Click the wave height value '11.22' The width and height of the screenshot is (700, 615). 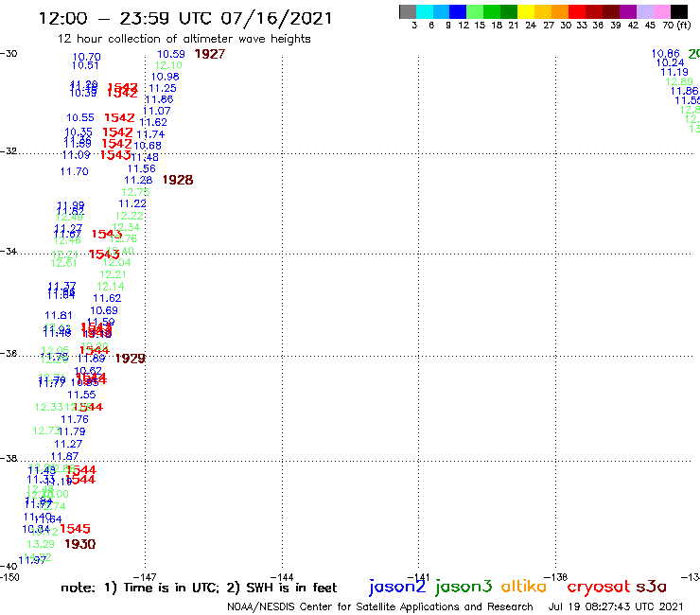click(x=132, y=203)
